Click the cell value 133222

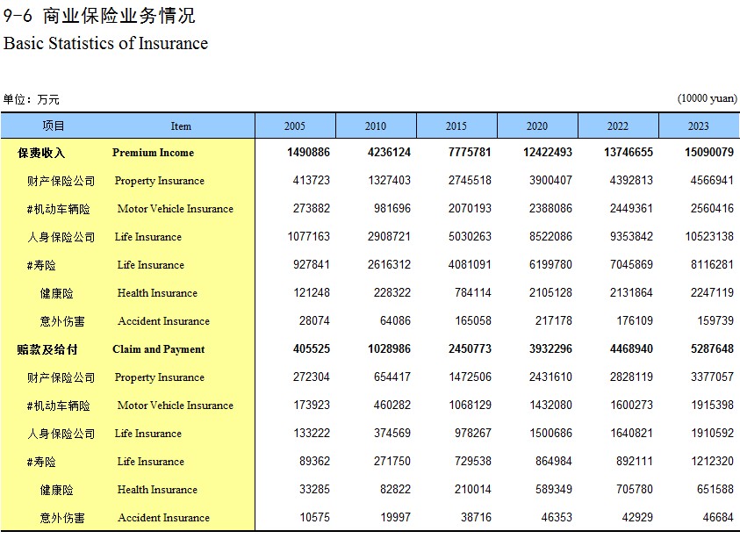tap(312, 433)
